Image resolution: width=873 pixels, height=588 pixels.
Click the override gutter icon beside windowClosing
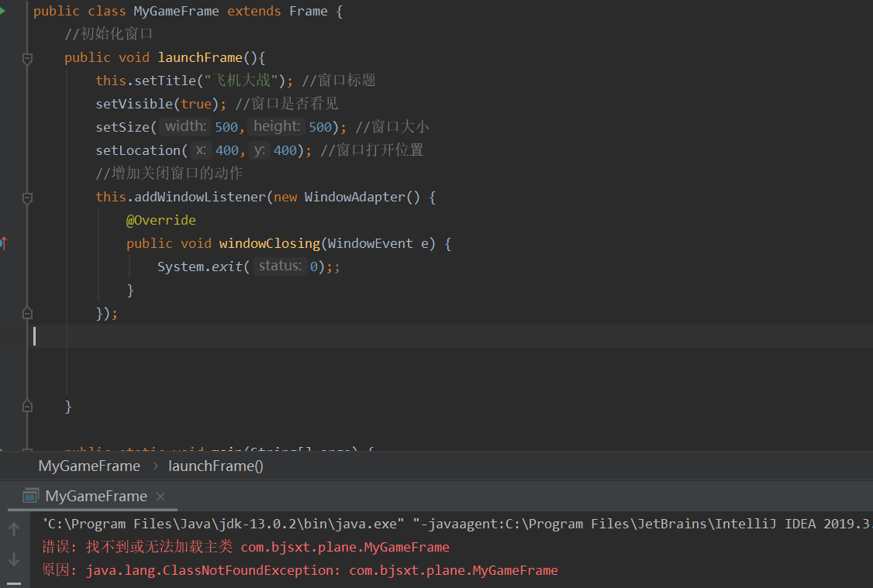click(3, 243)
